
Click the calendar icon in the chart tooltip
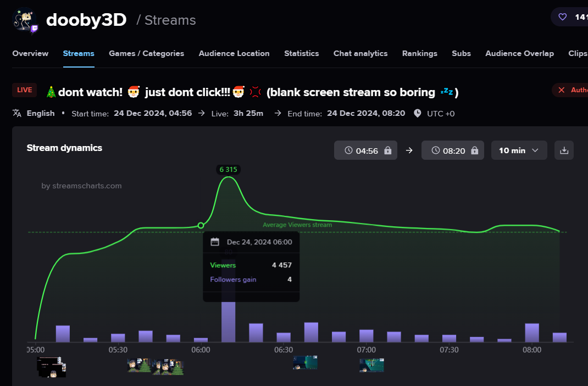(215, 242)
